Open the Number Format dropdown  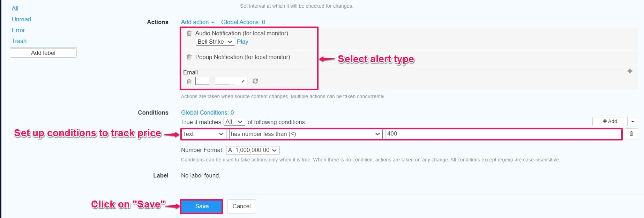point(252,150)
